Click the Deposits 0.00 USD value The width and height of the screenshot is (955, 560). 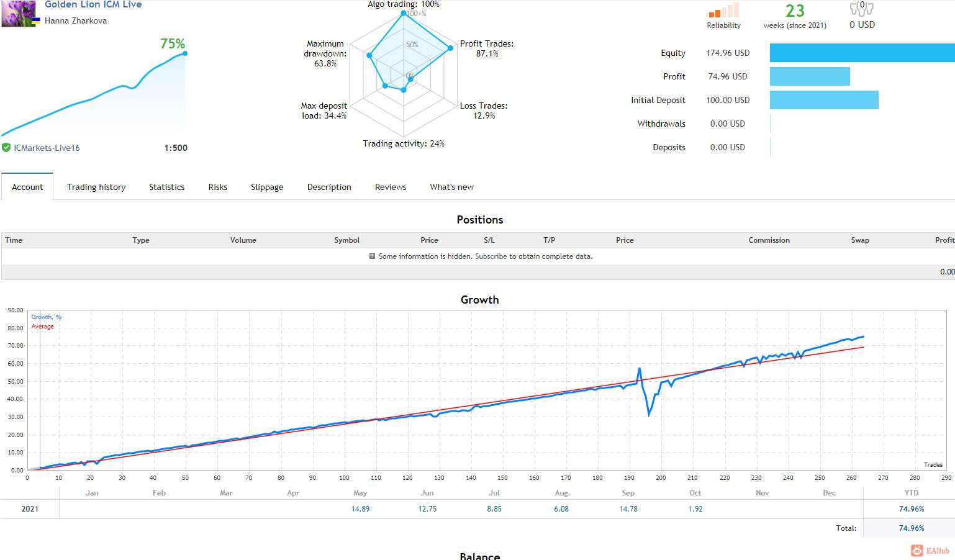point(728,147)
